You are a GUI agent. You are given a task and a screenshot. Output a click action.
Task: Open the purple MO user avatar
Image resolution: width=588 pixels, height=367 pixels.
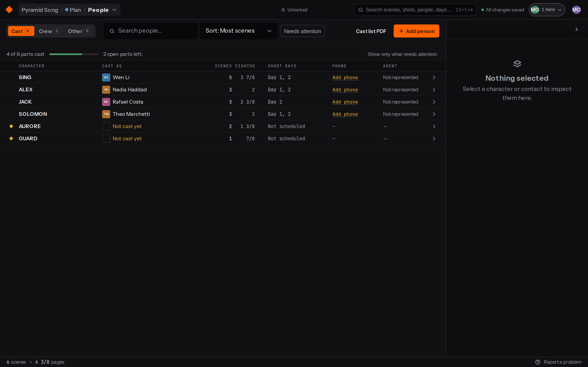pyautogui.click(x=576, y=10)
